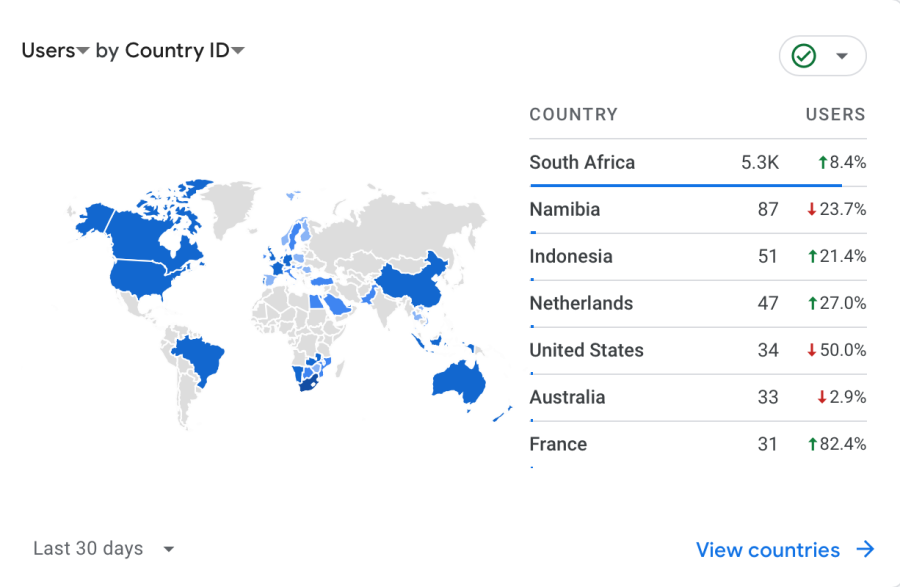Select the United States row
The width and height of the screenshot is (900, 587).
click(697, 351)
